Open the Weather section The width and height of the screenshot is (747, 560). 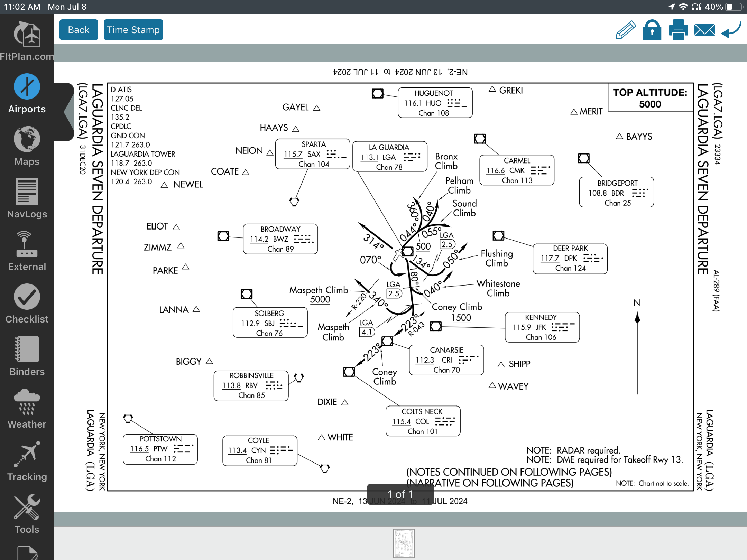[27, 409]
